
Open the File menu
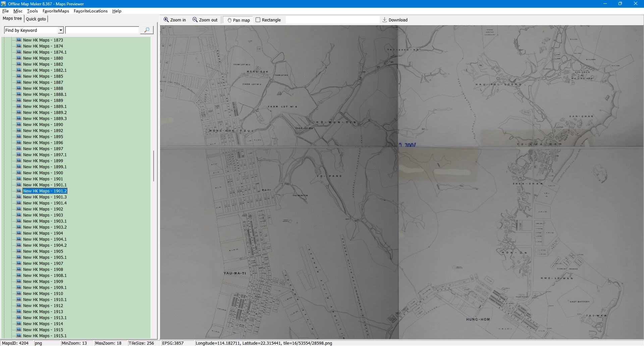coord(5,11)
